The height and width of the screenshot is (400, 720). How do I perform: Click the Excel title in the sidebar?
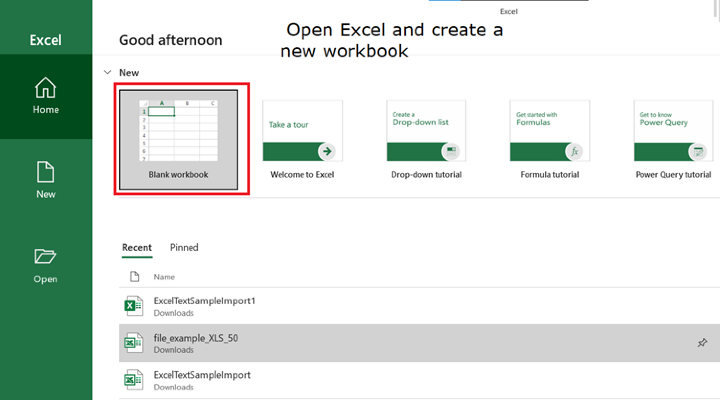point(45,40)
